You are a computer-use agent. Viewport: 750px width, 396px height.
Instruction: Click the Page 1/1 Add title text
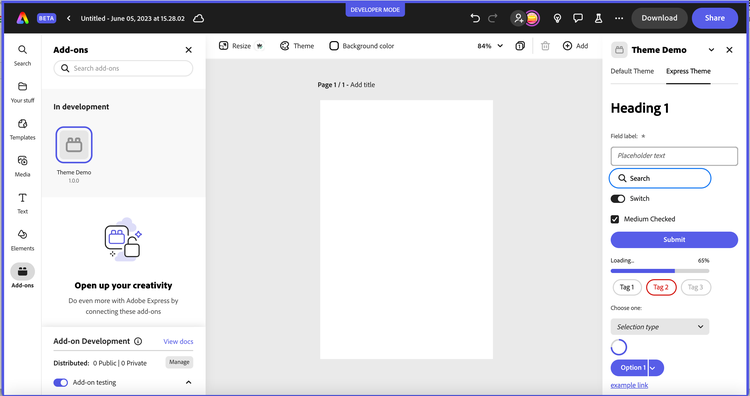346,85
